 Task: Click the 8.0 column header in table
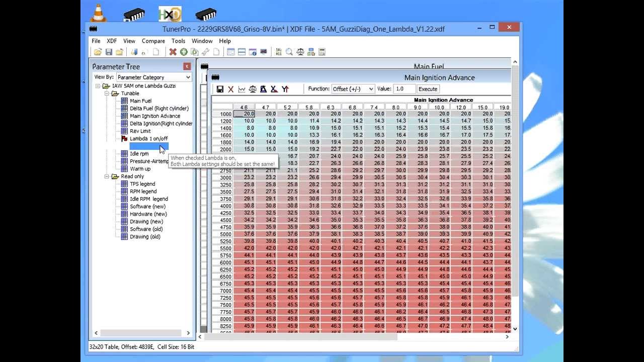[x=396, y=108]
